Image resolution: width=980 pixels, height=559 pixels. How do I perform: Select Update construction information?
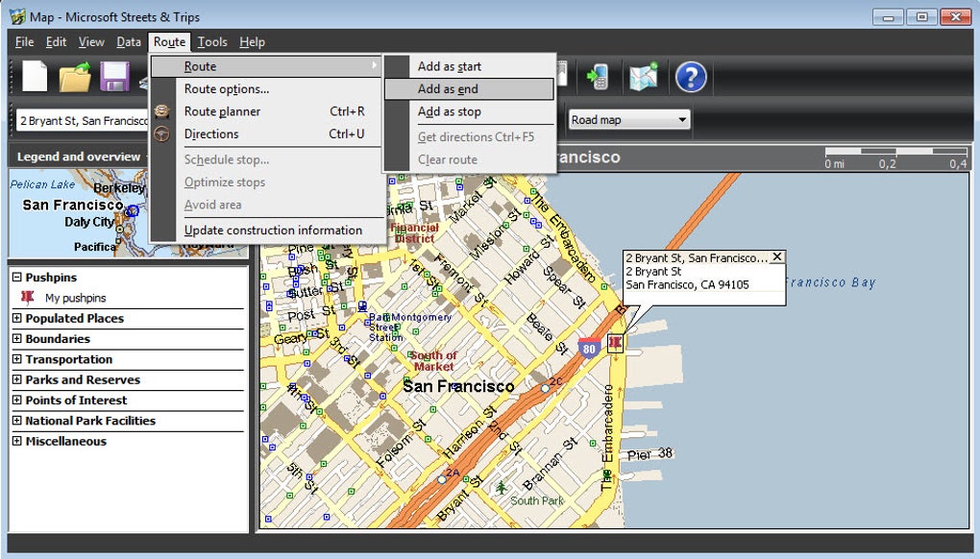point(266,230)
